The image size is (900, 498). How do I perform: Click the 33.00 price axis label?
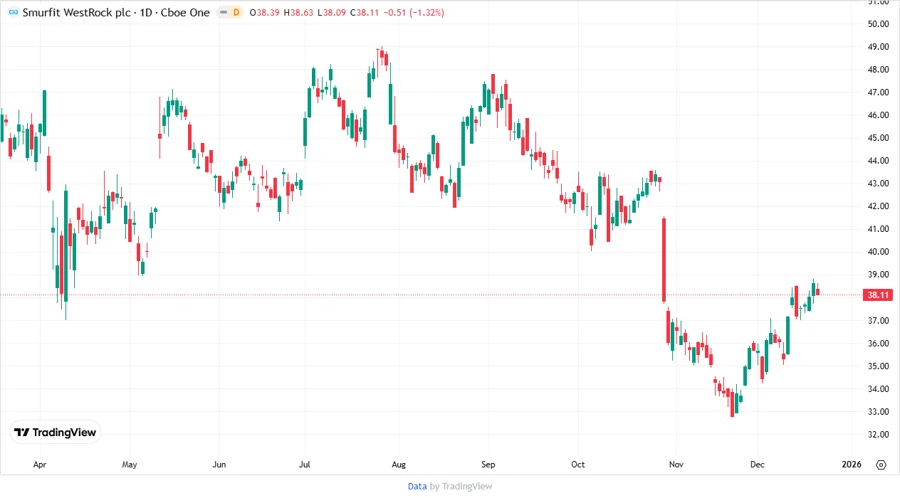pos(878,411)
